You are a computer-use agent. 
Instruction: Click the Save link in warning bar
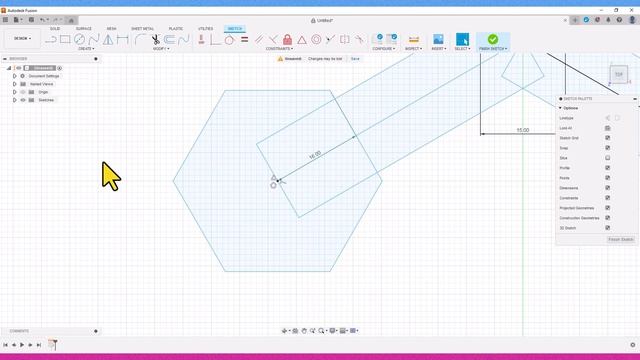355,59
